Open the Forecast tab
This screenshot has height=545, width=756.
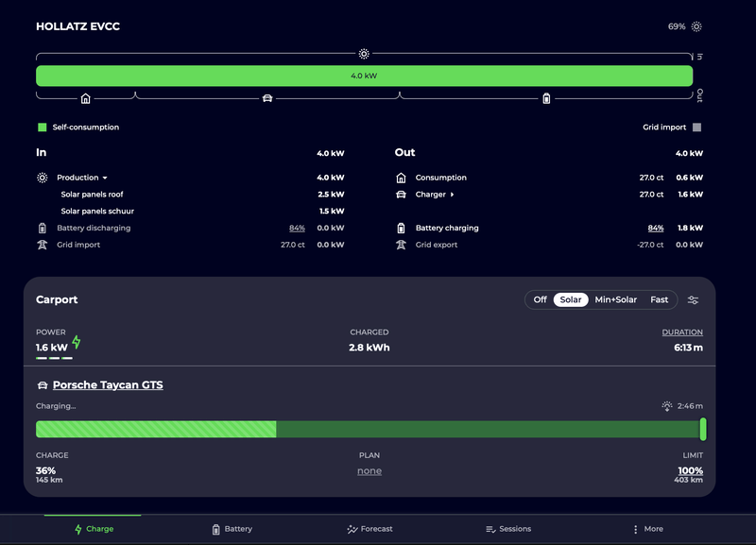(x=369, y=529)
